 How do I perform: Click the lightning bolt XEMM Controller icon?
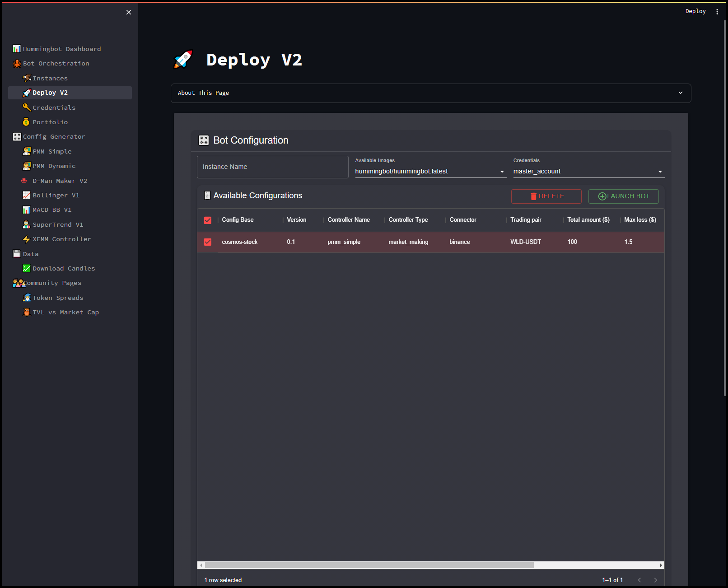(27, 239)
